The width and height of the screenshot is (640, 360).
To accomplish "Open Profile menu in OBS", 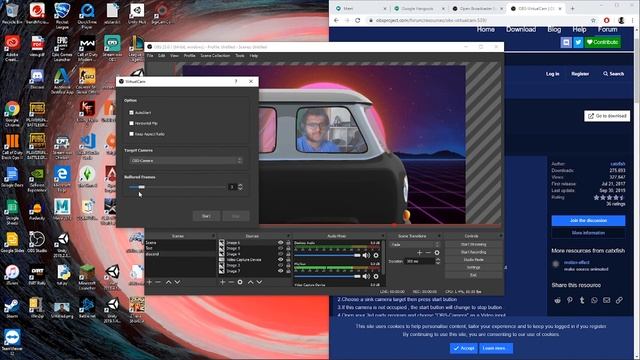I will (x=189, y=56).
